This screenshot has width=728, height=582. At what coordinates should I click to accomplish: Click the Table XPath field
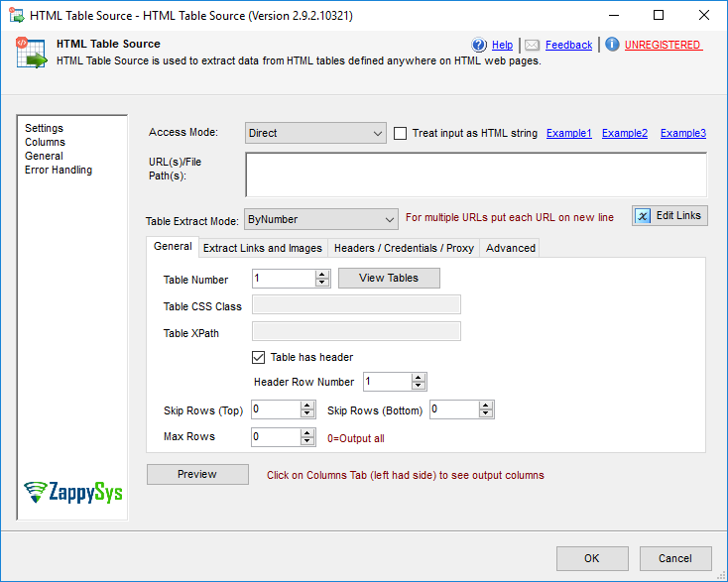point(356,331)
